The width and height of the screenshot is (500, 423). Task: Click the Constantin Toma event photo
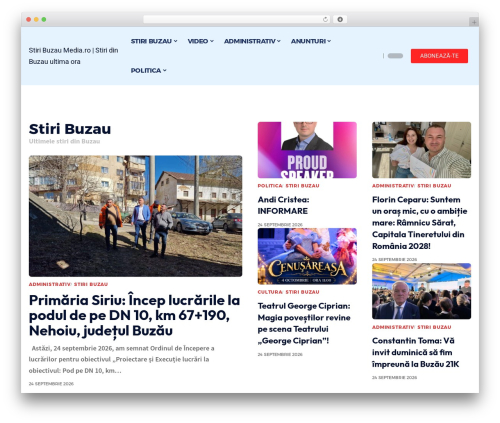pyautogui.click(x=421, y=291)
